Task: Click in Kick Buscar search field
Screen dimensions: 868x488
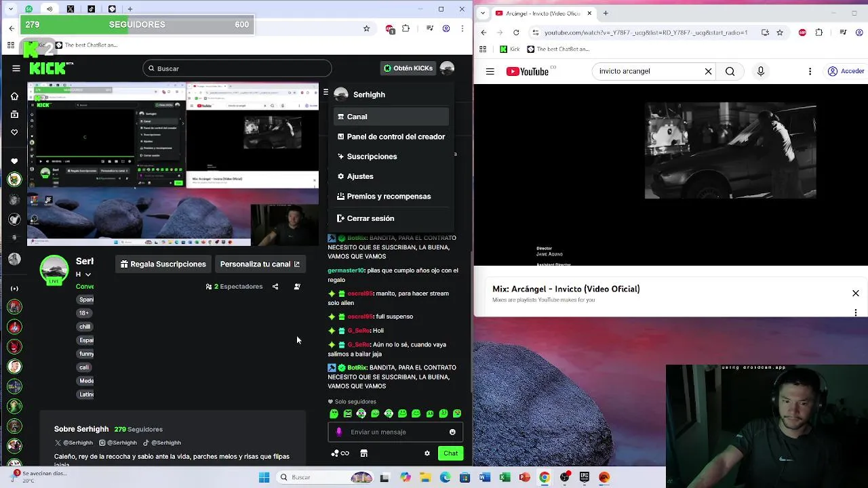Action: point(237,68)
